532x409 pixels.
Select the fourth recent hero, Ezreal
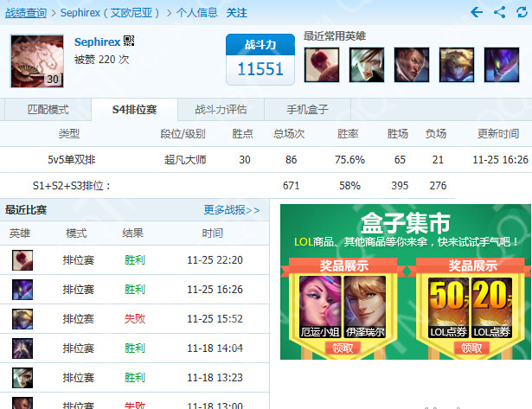point(457,65)
